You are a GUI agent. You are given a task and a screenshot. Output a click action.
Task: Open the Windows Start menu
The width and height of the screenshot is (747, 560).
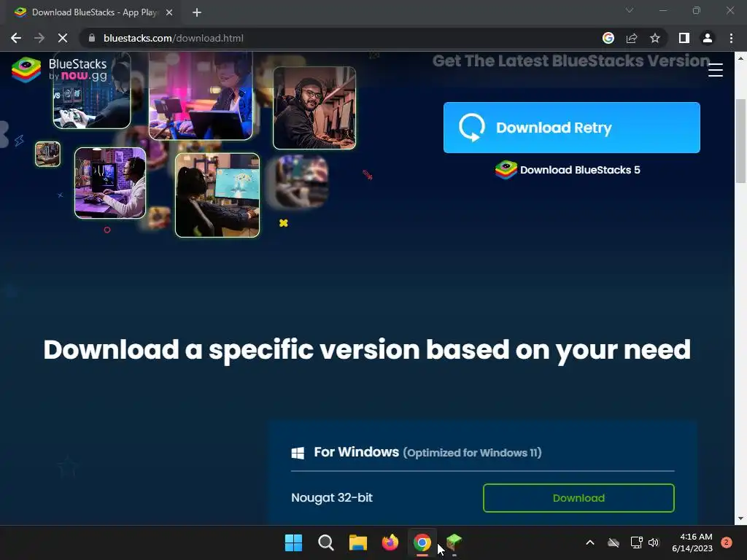(x=293, y=542)
